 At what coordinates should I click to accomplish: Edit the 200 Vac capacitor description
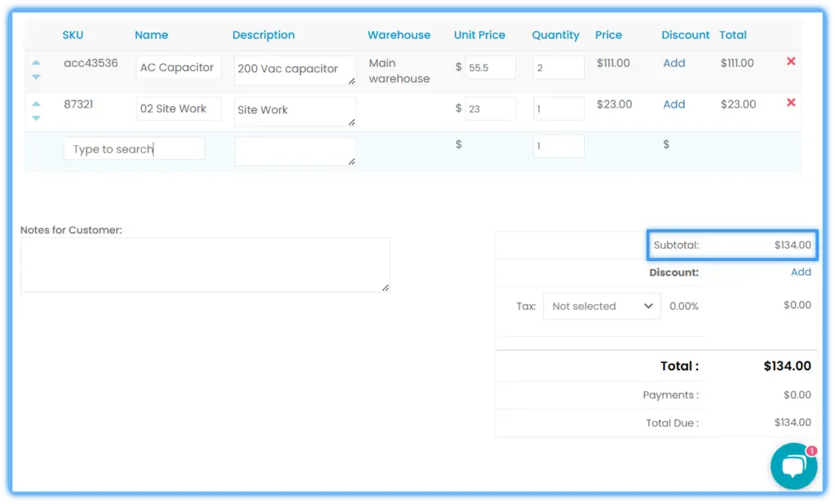[x=294, y=70]
